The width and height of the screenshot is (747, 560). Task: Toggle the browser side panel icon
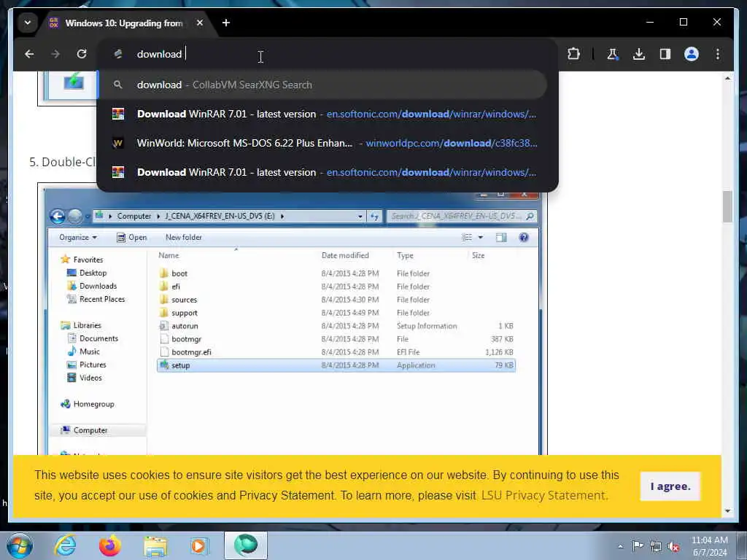tap(665, 54)
